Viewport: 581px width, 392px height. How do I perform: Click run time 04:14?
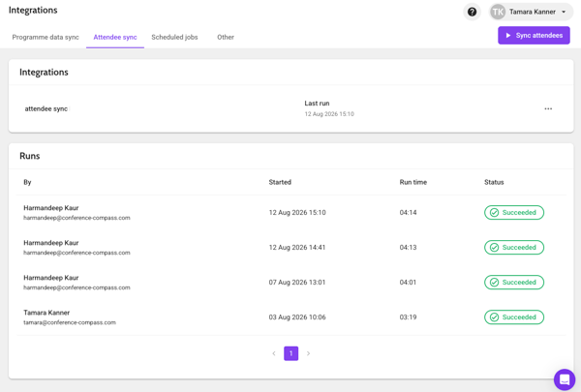point(408,212)
